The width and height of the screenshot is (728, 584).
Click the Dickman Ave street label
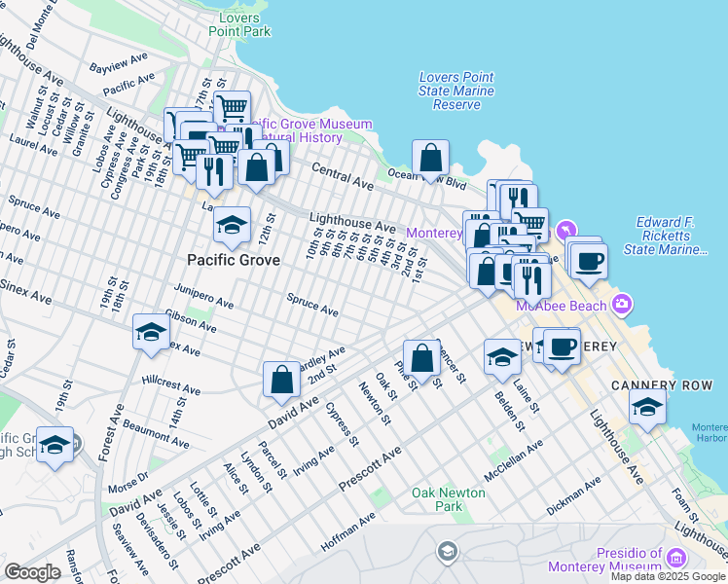(574, 496)
